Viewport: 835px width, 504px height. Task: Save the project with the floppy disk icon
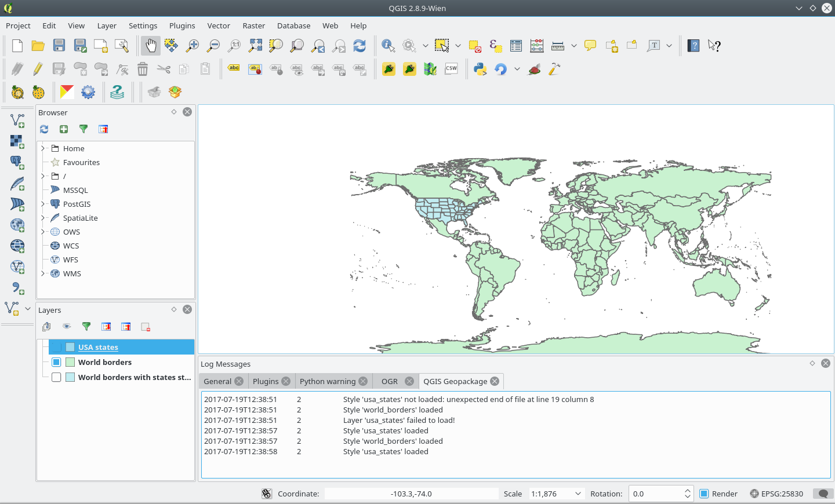(59, 46)
